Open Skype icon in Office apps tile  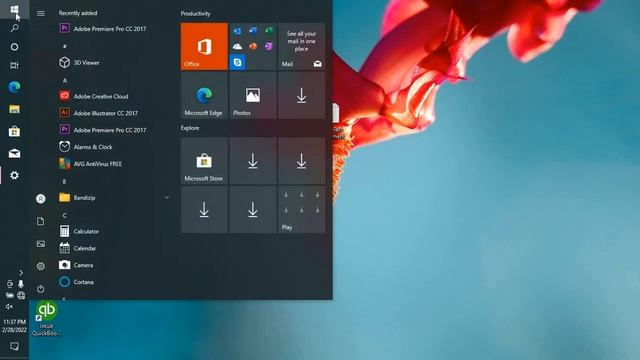tap(237, 62)
